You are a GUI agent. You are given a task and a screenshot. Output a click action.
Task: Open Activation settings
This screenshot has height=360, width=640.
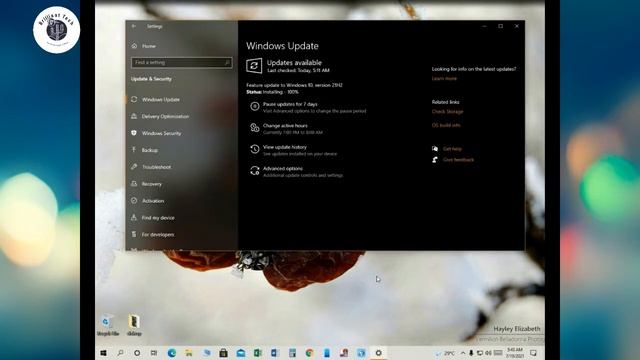coord(153,201)
